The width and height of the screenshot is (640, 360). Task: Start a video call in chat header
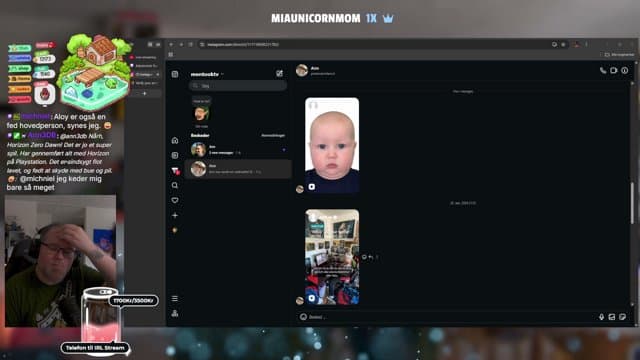pyautogui.click(x=613, y=70)
